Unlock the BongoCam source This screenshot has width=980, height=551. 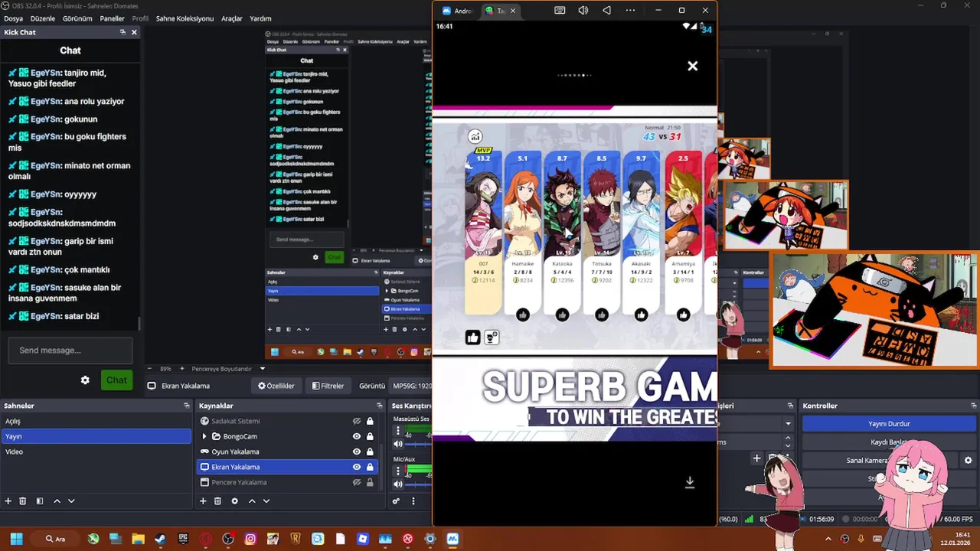tap(370, 436)
